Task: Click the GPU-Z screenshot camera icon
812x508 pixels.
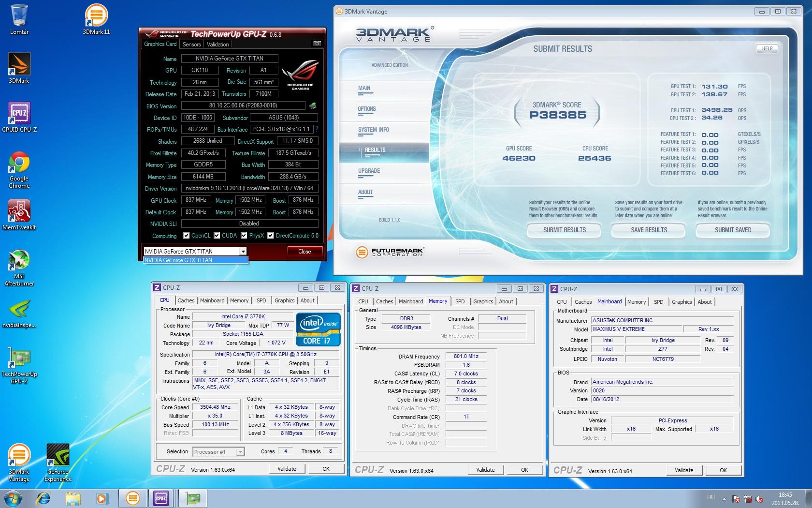Action: [x=317, y=44]
